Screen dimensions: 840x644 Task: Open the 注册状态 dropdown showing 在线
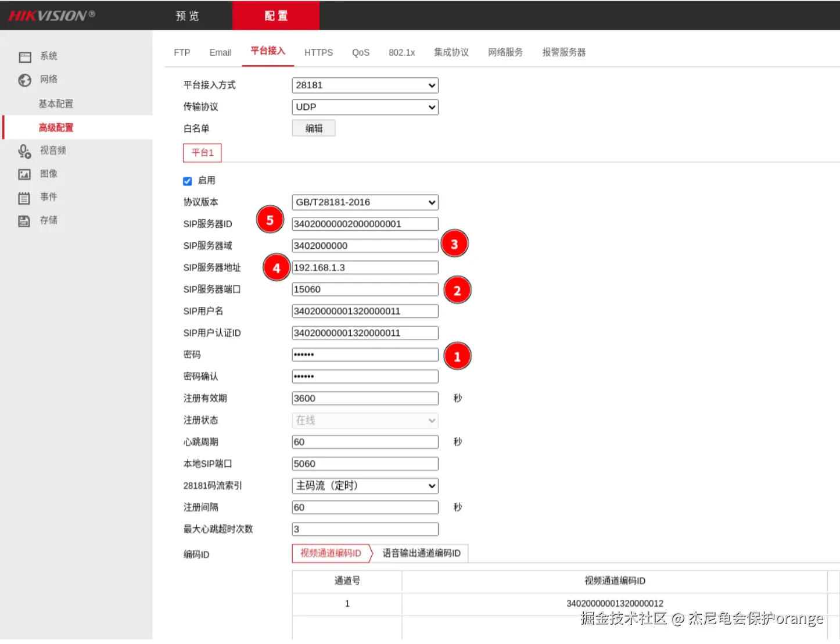[365, 420]
